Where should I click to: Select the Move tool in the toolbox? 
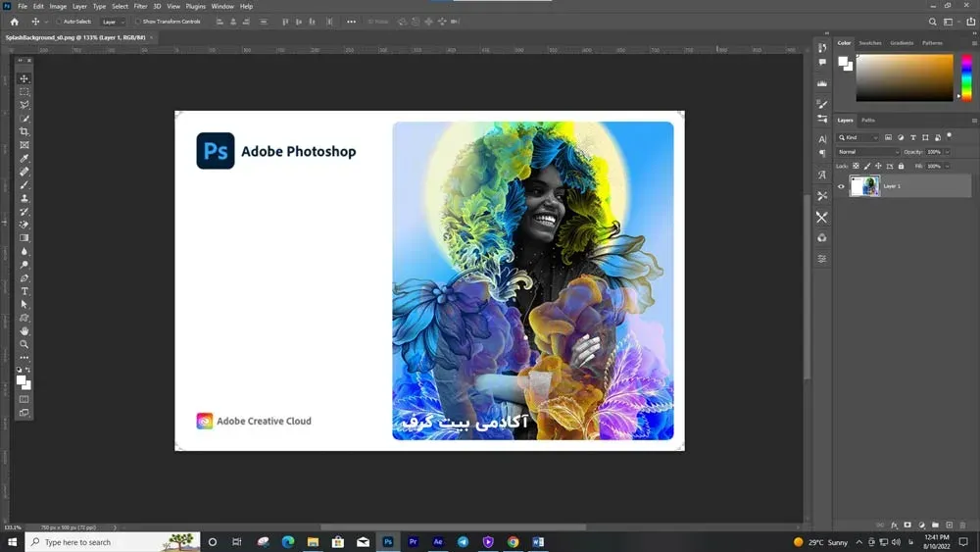pos(24,78)
